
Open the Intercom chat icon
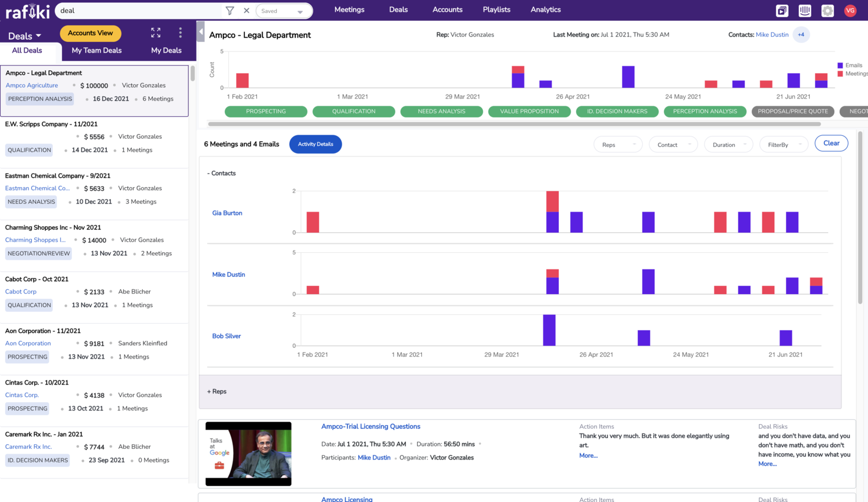[805, 11]
